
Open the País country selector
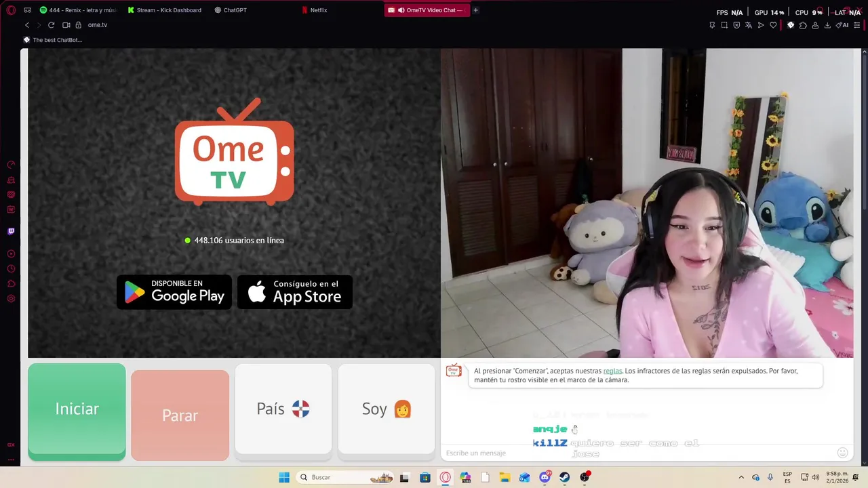[283, 409]
